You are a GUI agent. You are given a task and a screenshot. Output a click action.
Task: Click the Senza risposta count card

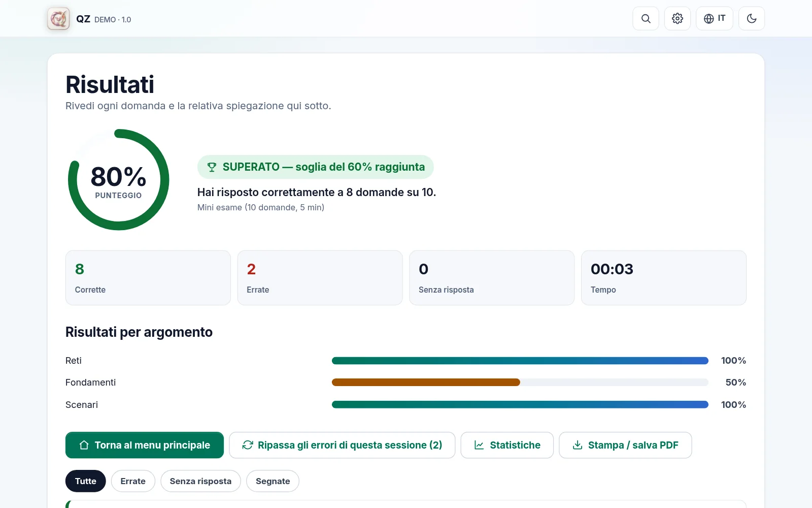(x=492, y=278)
